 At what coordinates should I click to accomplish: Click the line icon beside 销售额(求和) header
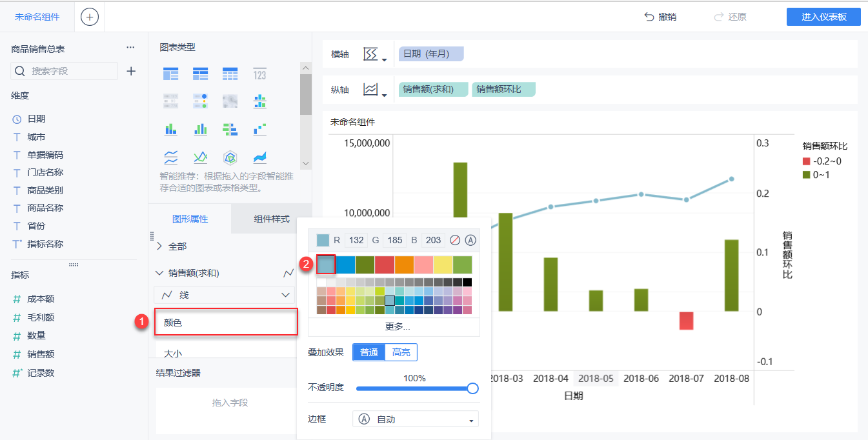pyautogui.click(x=288, y=274)
